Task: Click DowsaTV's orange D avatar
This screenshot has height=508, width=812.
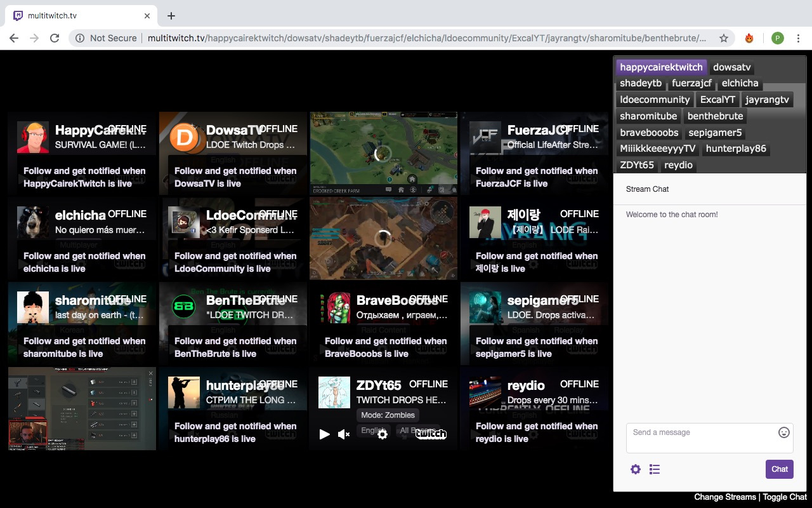Action: click(185, 137)
